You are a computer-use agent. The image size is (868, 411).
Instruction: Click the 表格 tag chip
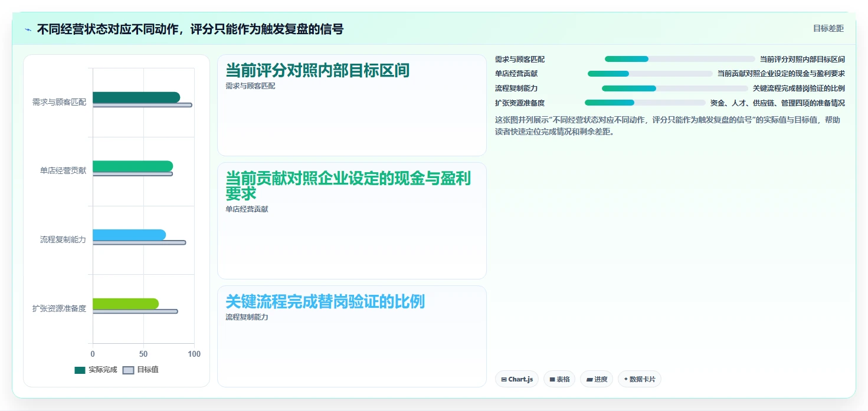(559, 379)
